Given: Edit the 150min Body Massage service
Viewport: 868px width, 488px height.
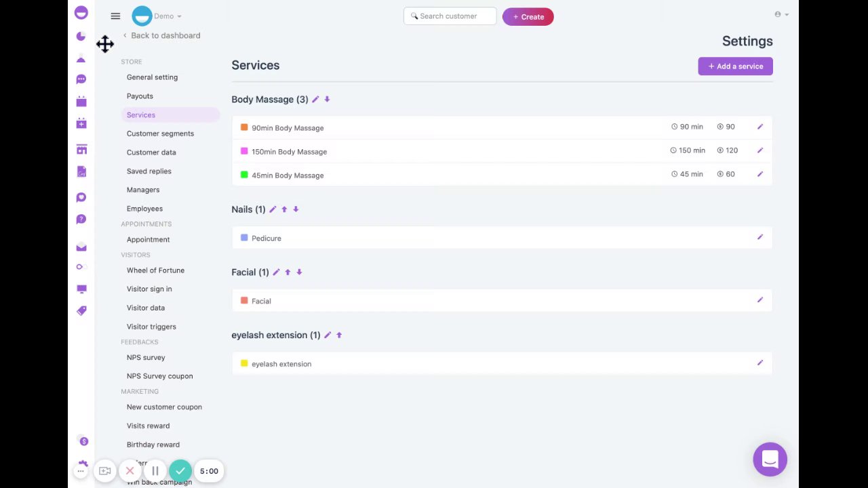Looking at the screenshot, I should 759,150.
